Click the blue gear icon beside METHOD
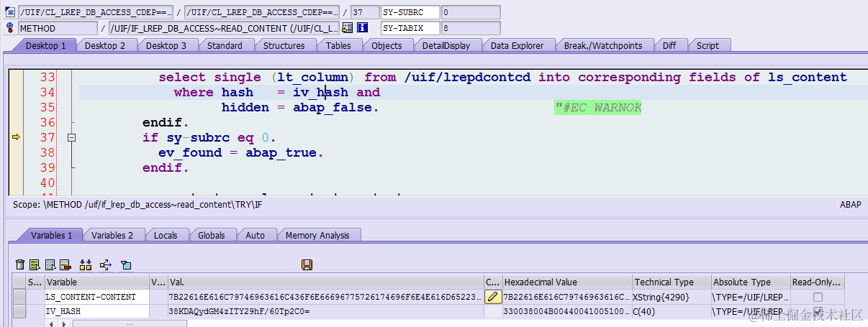 click(x=10, y=28)
